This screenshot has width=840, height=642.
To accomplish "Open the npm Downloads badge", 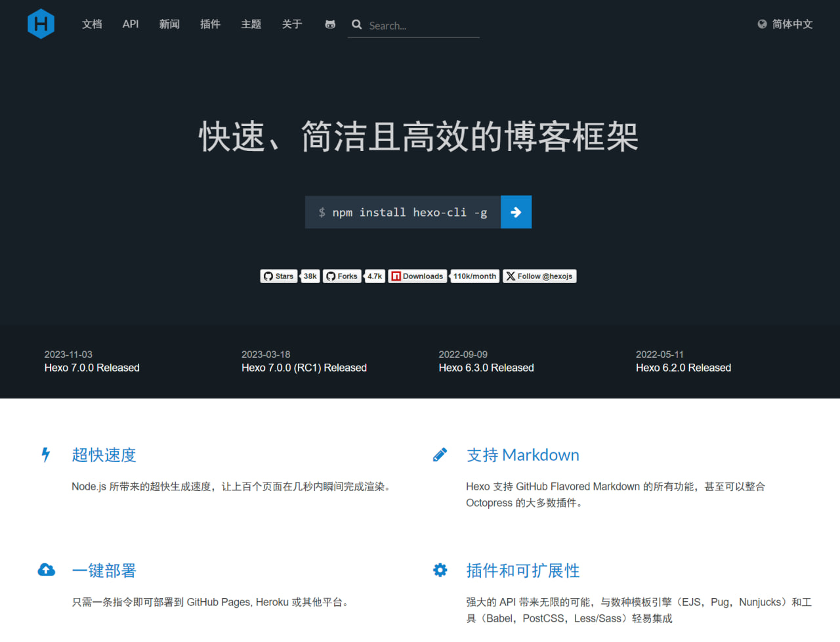I will [x=417, y=276].
